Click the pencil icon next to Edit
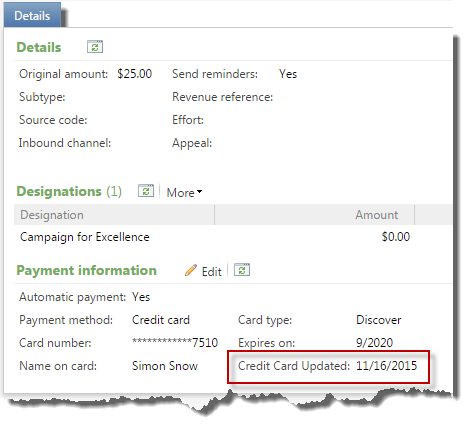 click(x=191, y=270)
